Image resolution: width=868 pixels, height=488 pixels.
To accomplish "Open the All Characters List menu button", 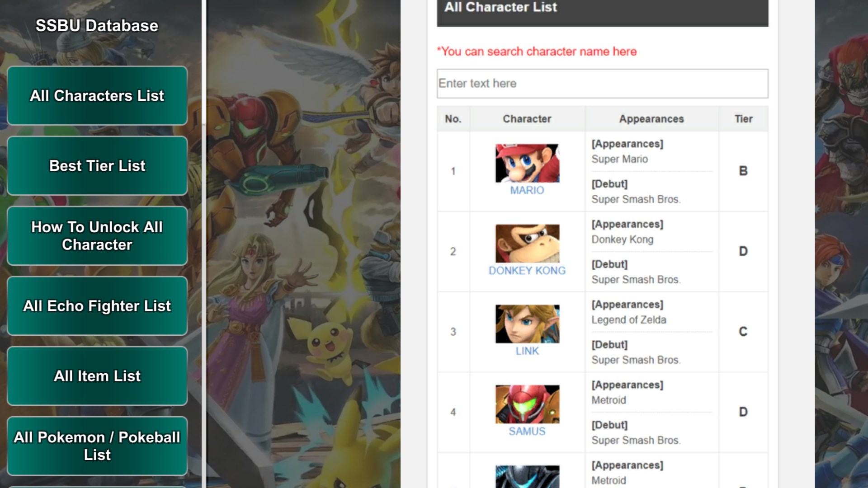I will (x=97, y=96).
